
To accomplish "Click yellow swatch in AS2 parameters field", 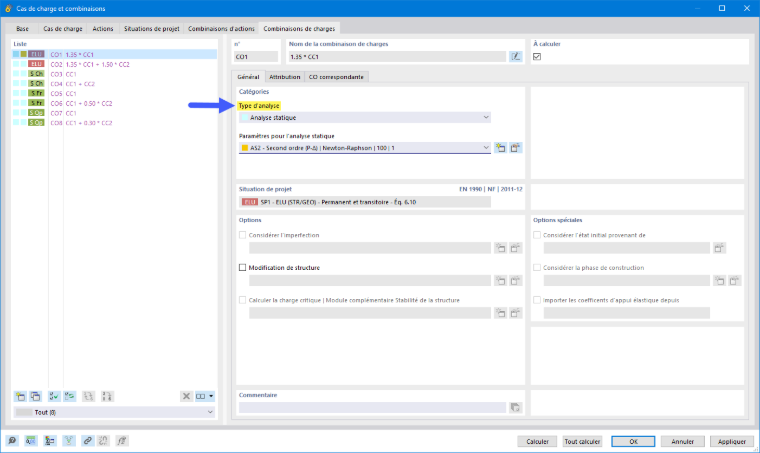I will pyautogui.click(x=245, y=148).
